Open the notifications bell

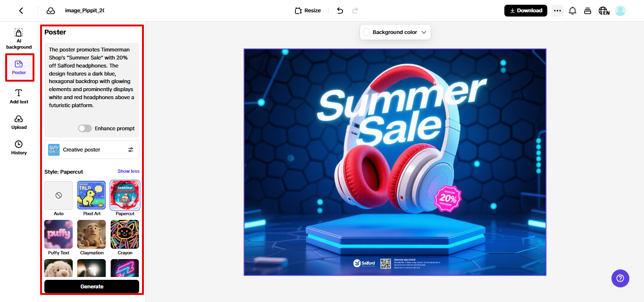pyautogui.click(x=572, y=11)
